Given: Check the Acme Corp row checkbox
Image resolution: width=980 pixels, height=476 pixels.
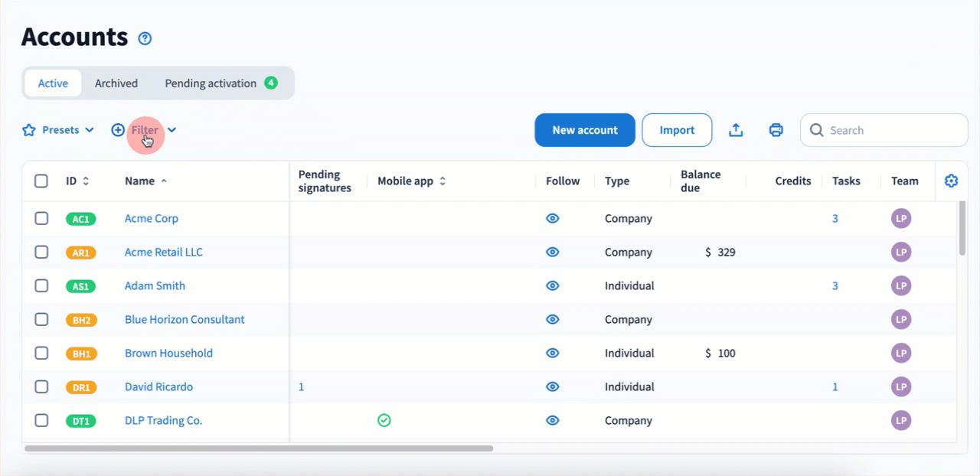Looking at the screenshot, I should pos(41,219).
